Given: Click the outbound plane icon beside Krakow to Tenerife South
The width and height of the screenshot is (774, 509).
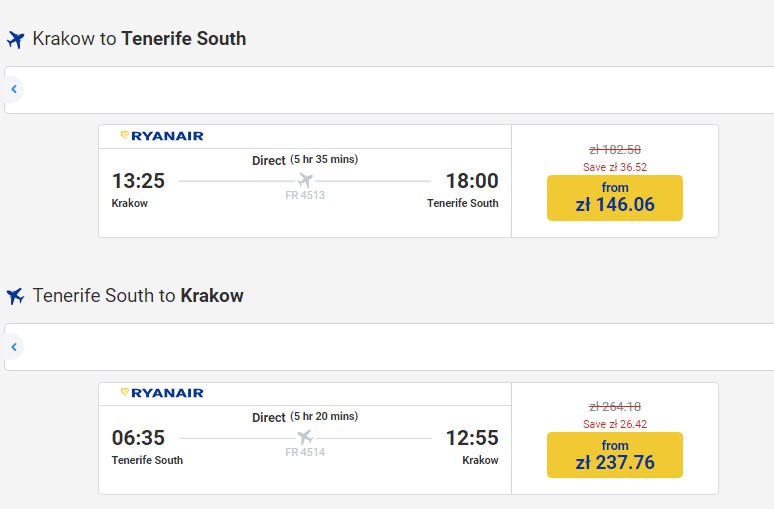Looking at the screenshot, I should coord(15,40).
